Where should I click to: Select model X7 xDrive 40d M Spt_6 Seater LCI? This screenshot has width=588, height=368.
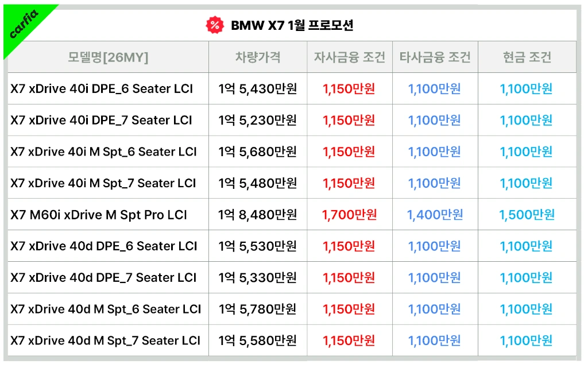coord(106,309)
